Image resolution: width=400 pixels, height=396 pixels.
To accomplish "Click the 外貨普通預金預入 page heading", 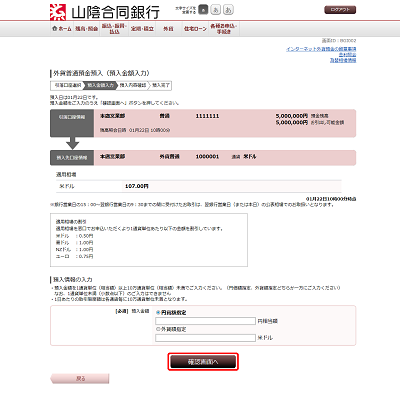I will point(101,73).
